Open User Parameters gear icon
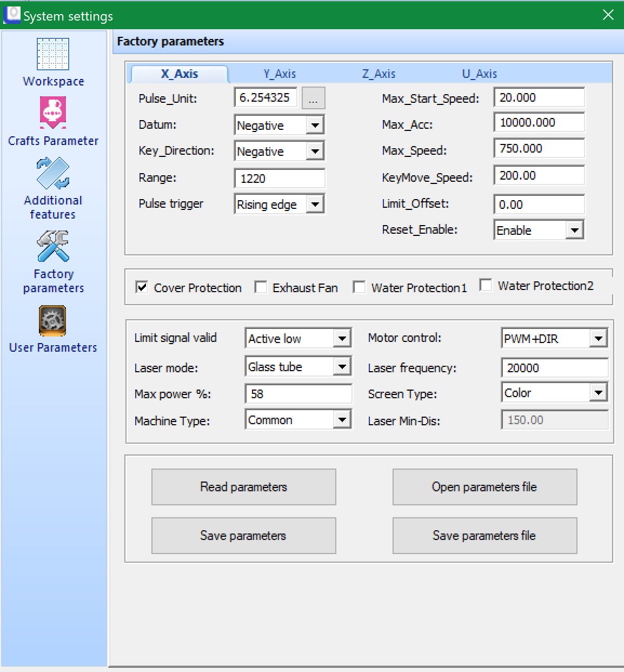The width and height of the screenshot is (624, 672). [53, 321]
